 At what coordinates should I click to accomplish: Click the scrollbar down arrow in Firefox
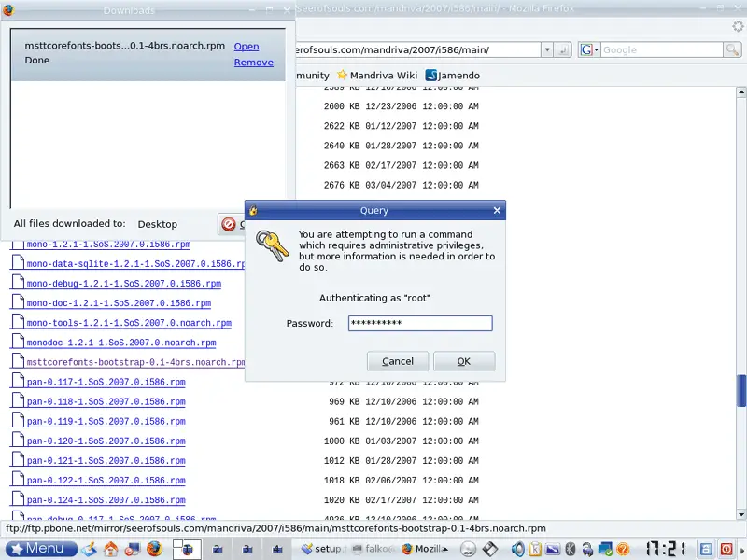[741, 514]
